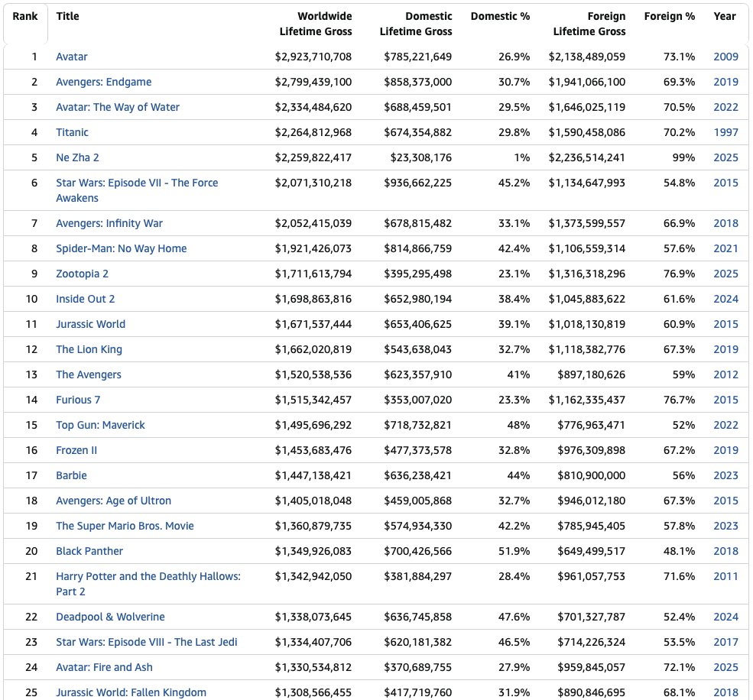
Task: Click Star Wars: Episode VII title link
Action: point(137,183)
